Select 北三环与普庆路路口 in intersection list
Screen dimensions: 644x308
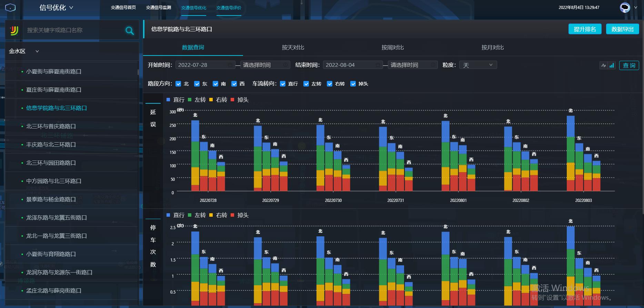click(x=51, y=126)
